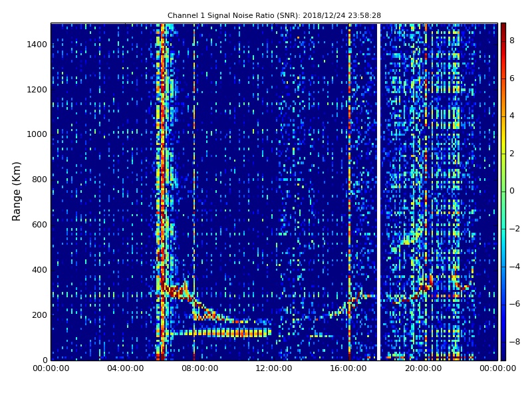Click the 12:00:00 time tick label

click(x=274, y=368)
